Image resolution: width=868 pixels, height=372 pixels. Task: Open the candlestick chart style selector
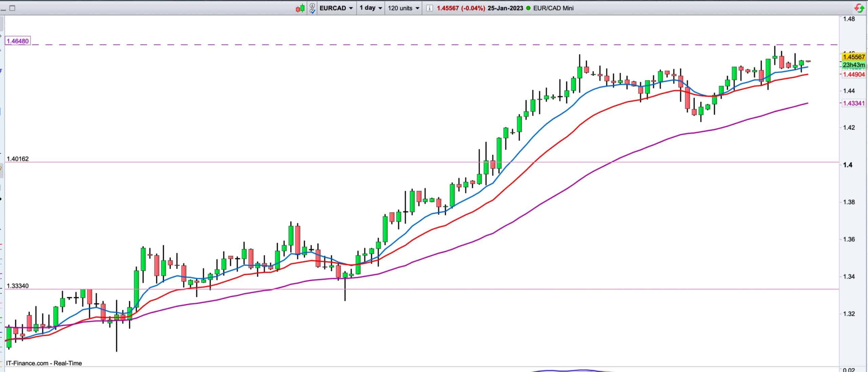tap(300, 8)
